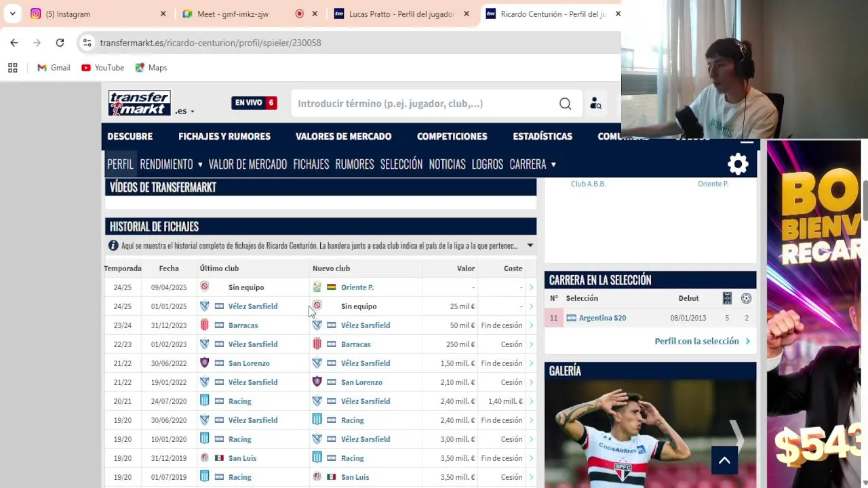The height and width of the screenshot is (488, 868).
Task: Click the matches played icon in selección table
Action: click(727, 298)
